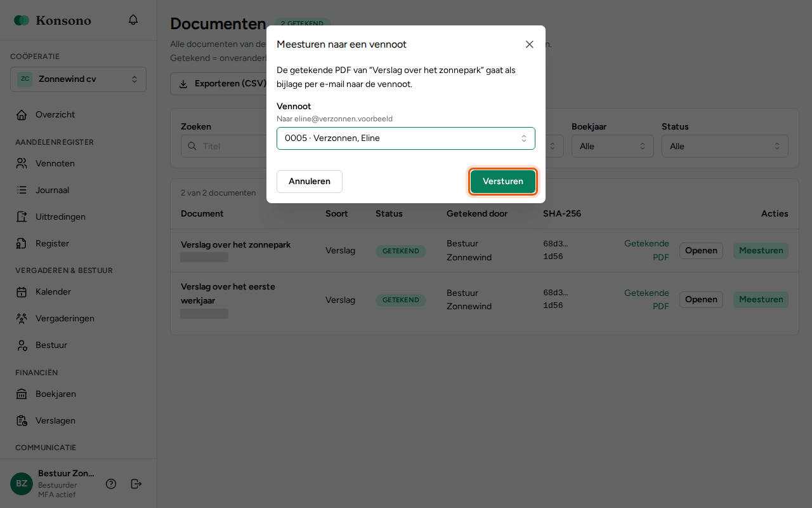Click Getekende PDF link for eerste werkjaar row
812x508 pixels.
(646, 300)
